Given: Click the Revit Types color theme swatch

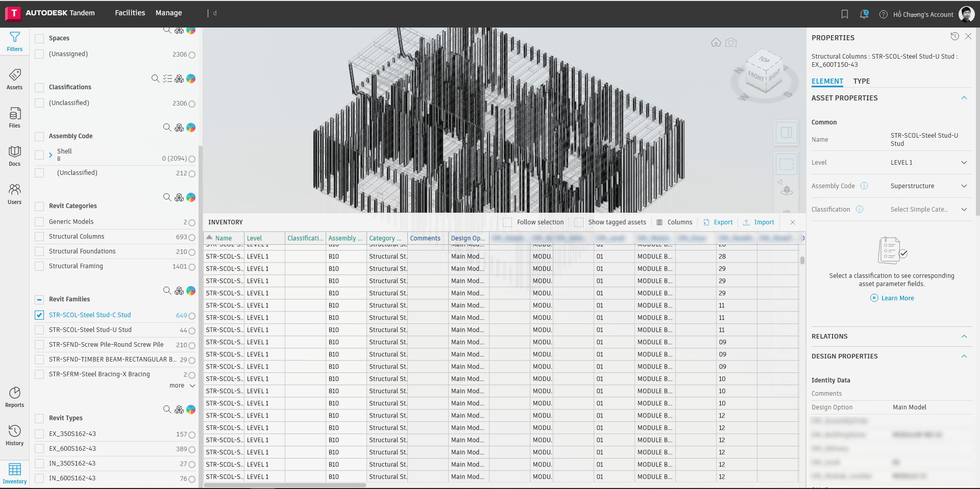Looking at the screenshot, I should click(x=191, y=409).
